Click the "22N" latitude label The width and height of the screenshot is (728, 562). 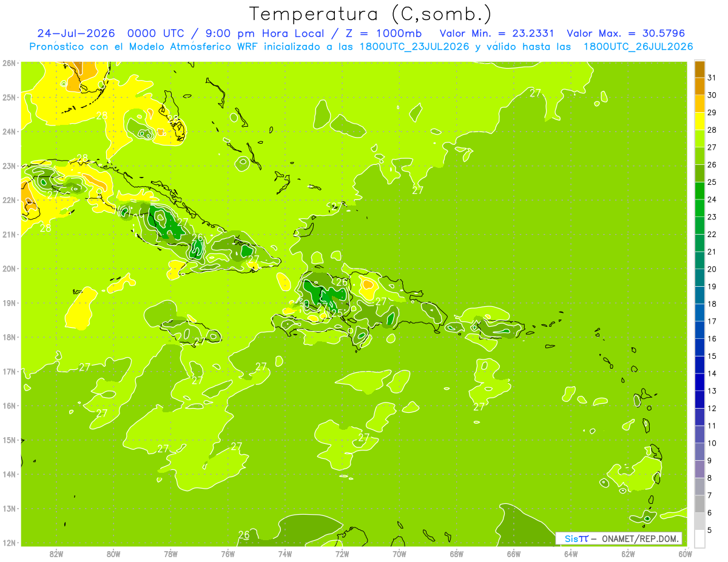tap(8, 199)
